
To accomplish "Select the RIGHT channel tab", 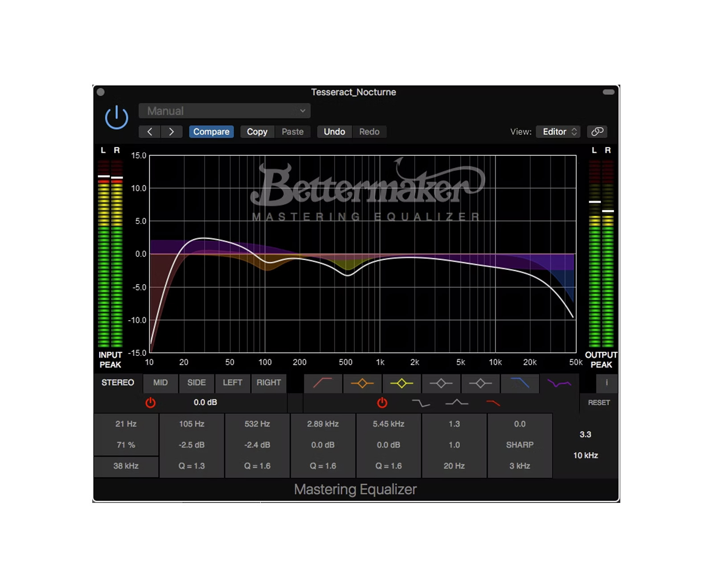I will click(x=269, y=383).
